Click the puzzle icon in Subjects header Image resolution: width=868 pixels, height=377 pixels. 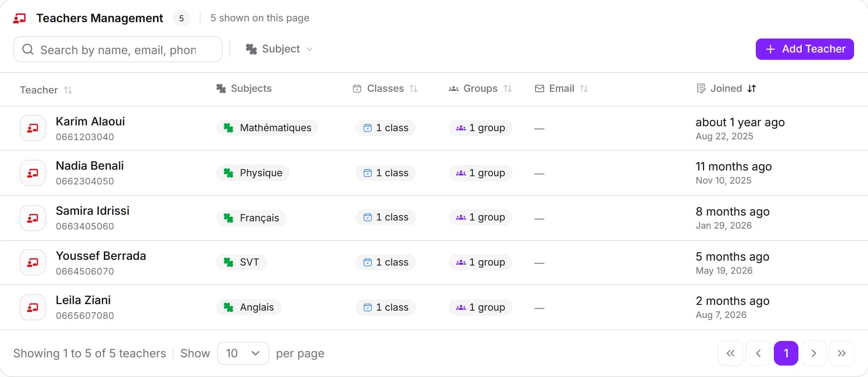point(221,89)
